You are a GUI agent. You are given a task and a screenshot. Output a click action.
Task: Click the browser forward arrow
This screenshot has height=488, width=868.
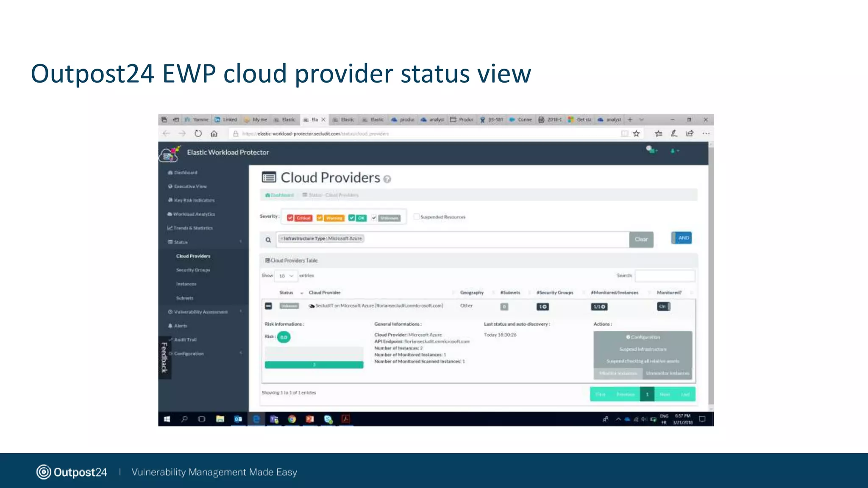point(182,133)
